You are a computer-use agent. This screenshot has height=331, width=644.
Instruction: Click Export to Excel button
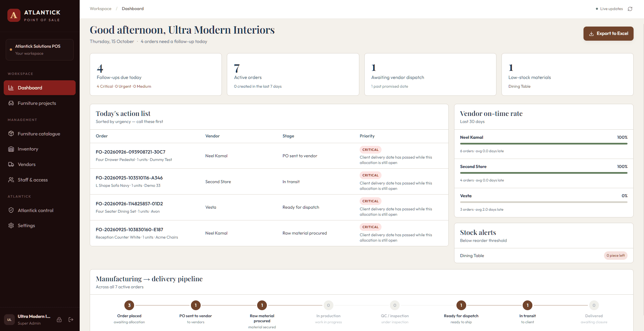tap(608, 34)
